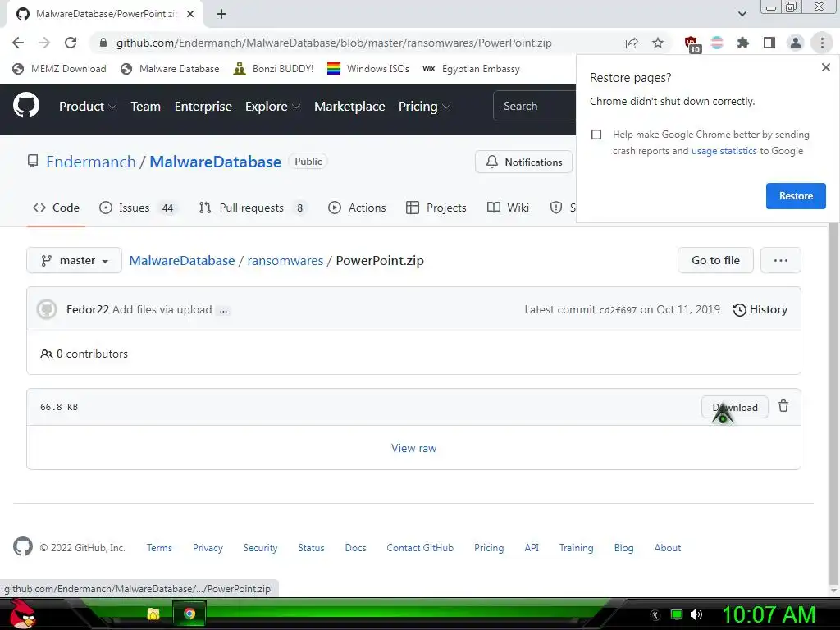Open the Egyptian Embassy bookmark
840x630 pixels.
[471, 69]
